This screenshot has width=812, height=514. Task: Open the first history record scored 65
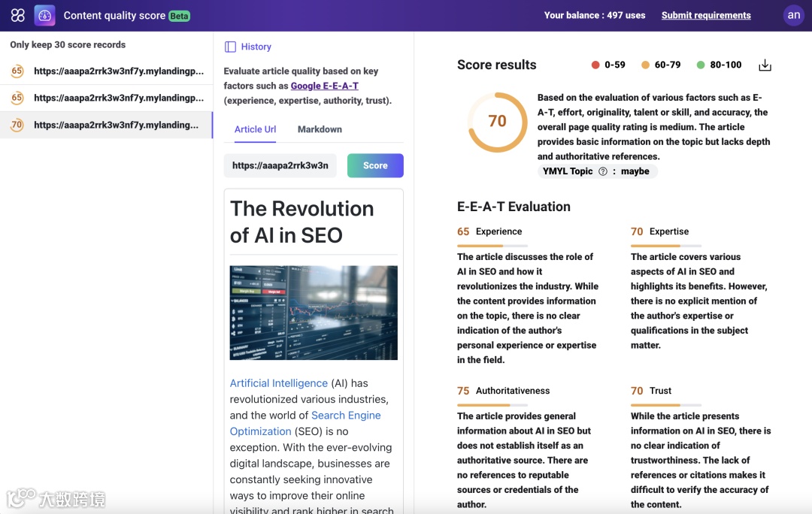[x=106, y=71]
